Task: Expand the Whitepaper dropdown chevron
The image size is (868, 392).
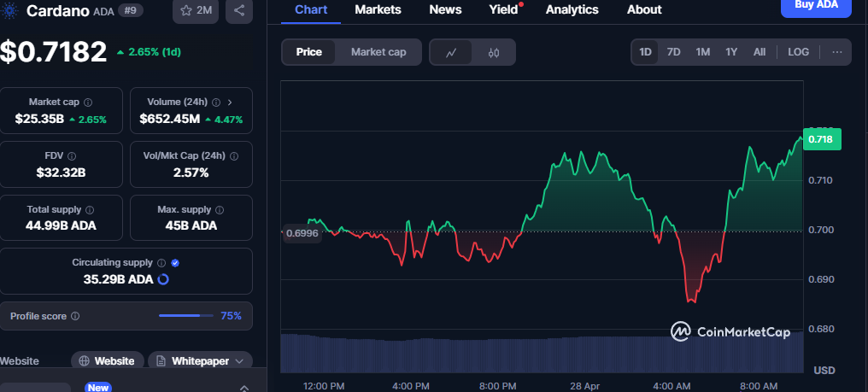Action: pyautogui.click(x=240, y=361)
